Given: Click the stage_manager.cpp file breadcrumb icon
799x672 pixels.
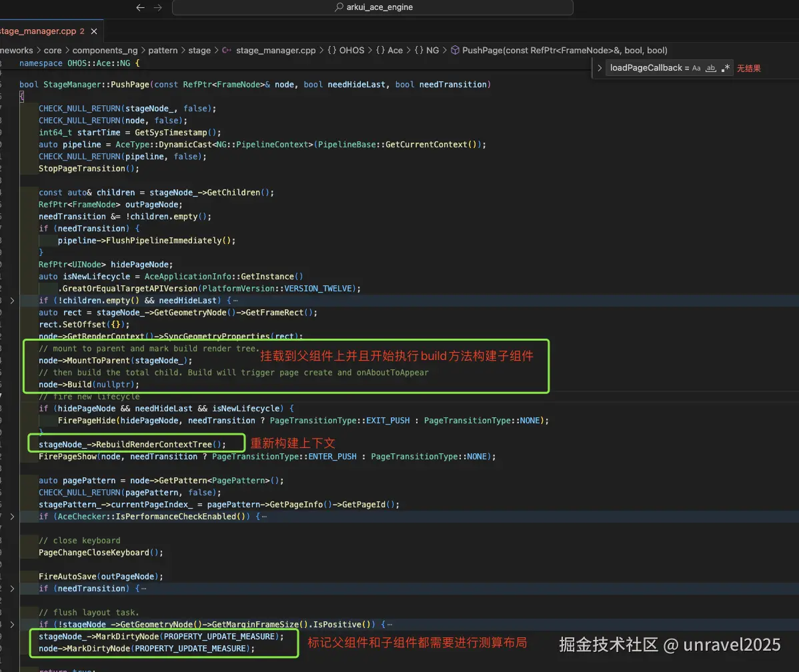Looking at the screenshot, I should tap(227, 51).
